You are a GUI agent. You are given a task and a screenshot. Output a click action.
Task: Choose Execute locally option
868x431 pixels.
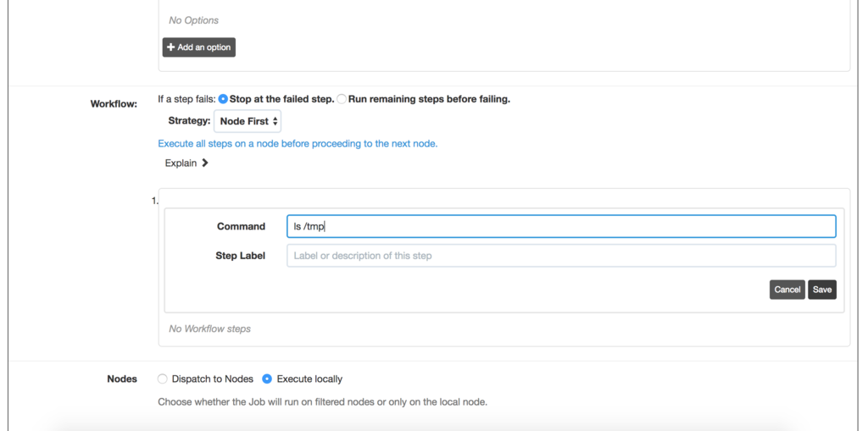(267, 379)
